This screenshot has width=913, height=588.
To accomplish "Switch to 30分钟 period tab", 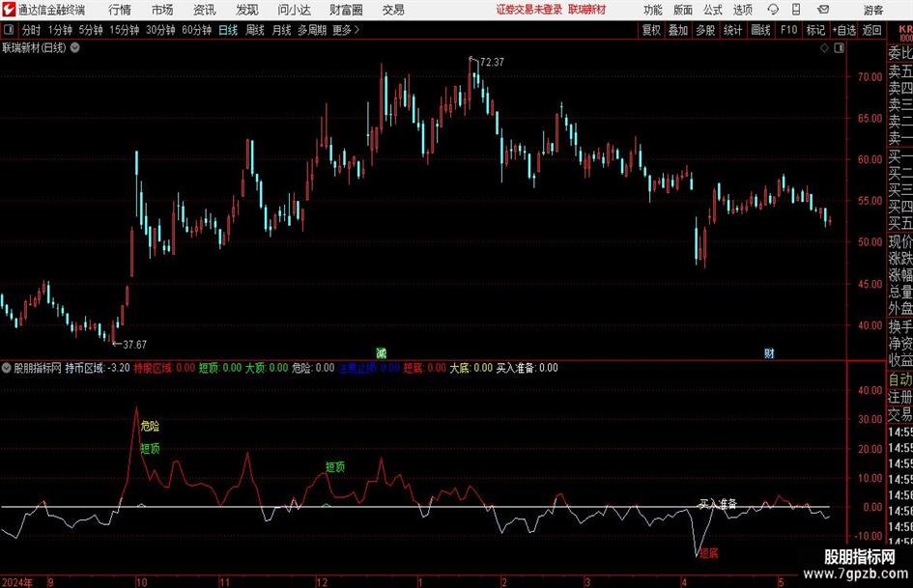I will 160,30.
